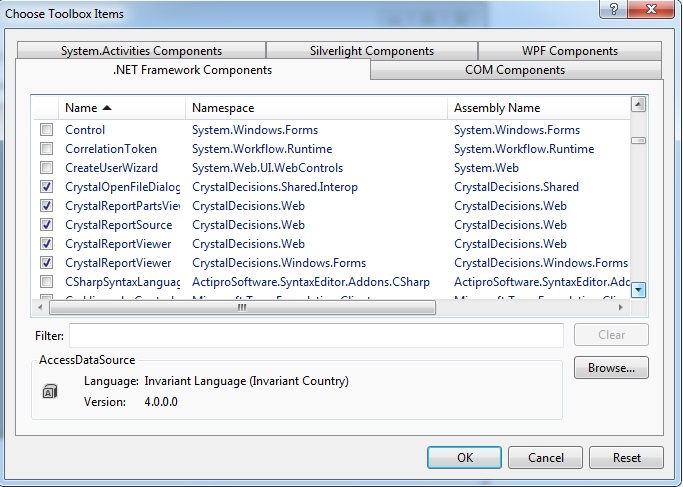Select the .NET Framework Components tab
Image resolution: width=683 pixels, height=487 pixels.
point(193,70)
